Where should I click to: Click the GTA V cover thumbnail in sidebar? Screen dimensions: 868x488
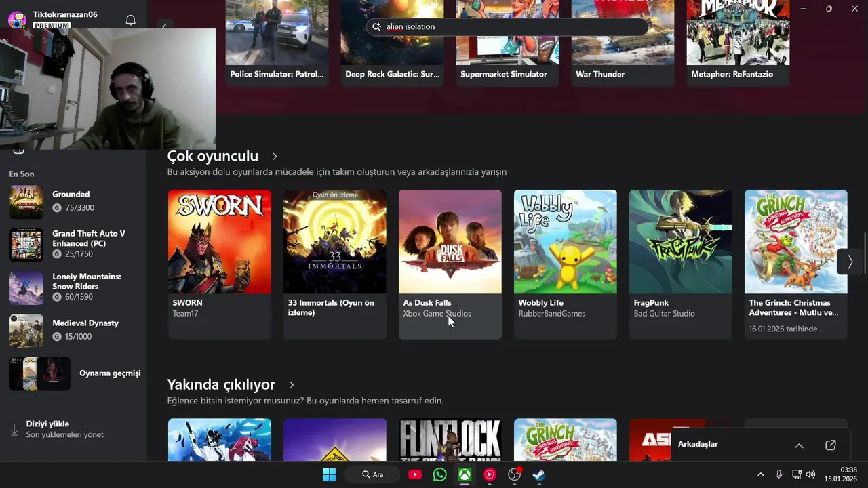pyautogui.click(x=26, y=245)
